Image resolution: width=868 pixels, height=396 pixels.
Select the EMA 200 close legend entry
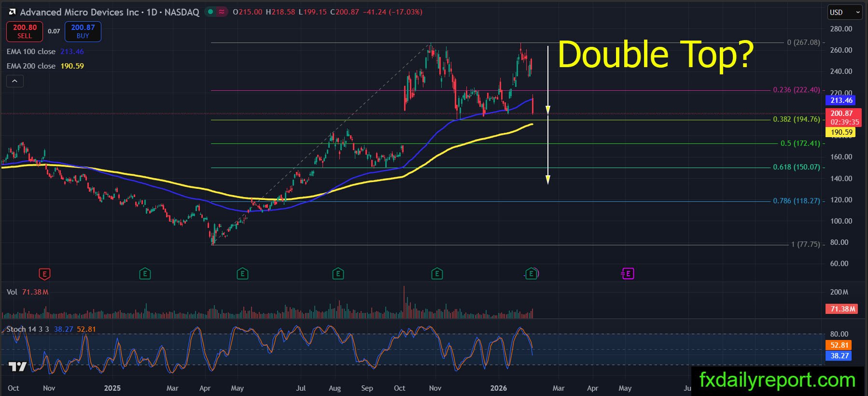click(x=31, y=66)
